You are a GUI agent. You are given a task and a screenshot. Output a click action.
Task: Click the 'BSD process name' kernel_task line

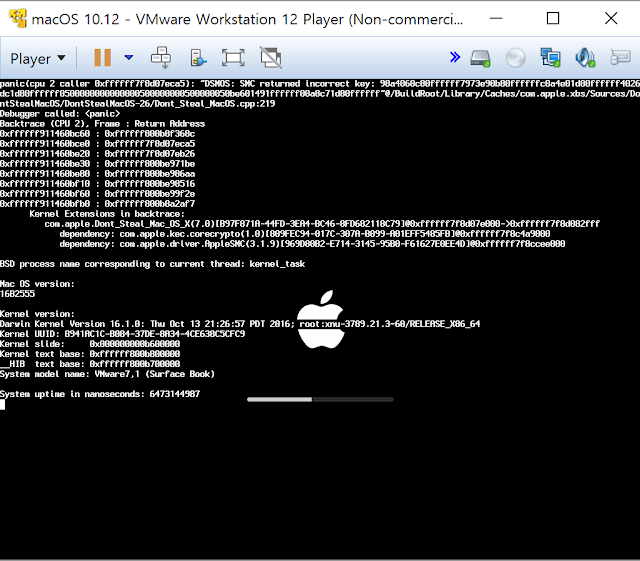coord(153,264)
